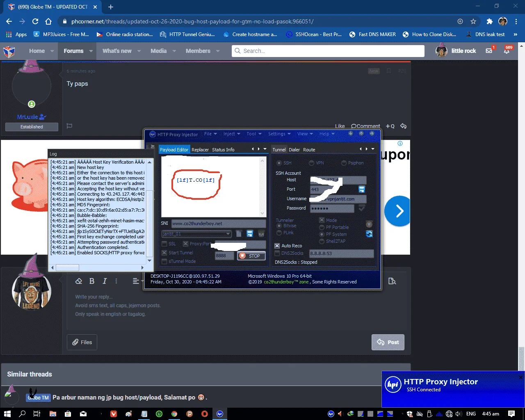Toggle the Auto Reco checkbox
Viewport: 525px width, 420px height.
pyautogui.click(x=277, y=246)
